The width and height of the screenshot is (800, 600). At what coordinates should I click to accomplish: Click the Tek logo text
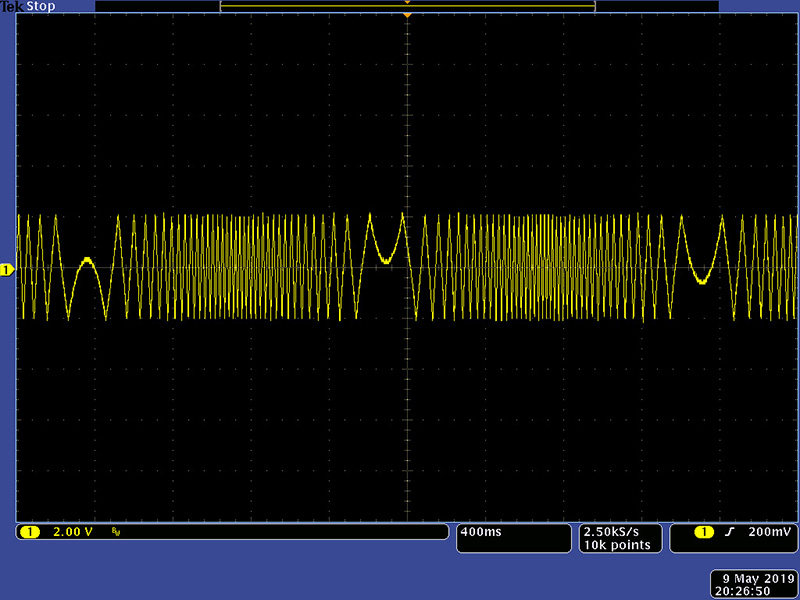coord(11,6)
